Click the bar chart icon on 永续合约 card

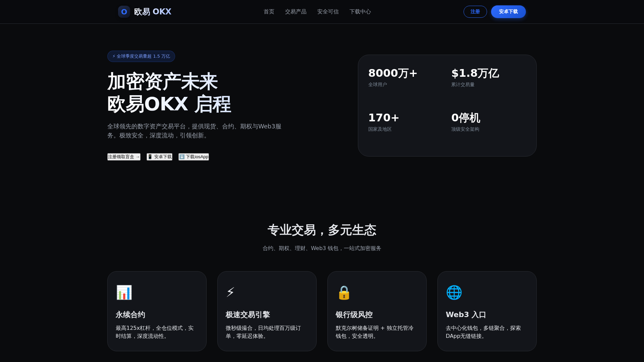(124, 292)
